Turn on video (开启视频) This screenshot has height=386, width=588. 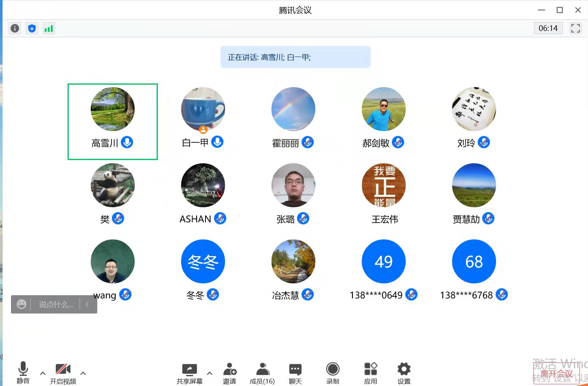click(x=63, y=373)
